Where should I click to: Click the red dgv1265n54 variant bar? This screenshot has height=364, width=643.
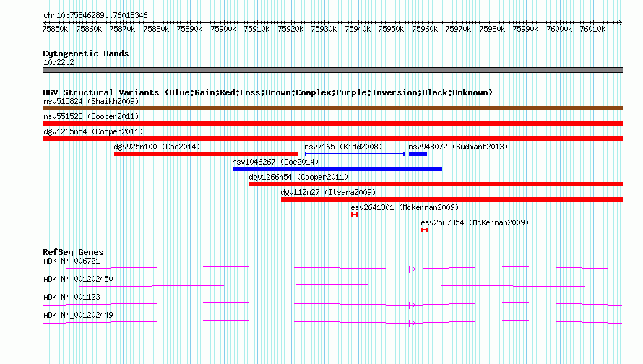tap(332, 139)
